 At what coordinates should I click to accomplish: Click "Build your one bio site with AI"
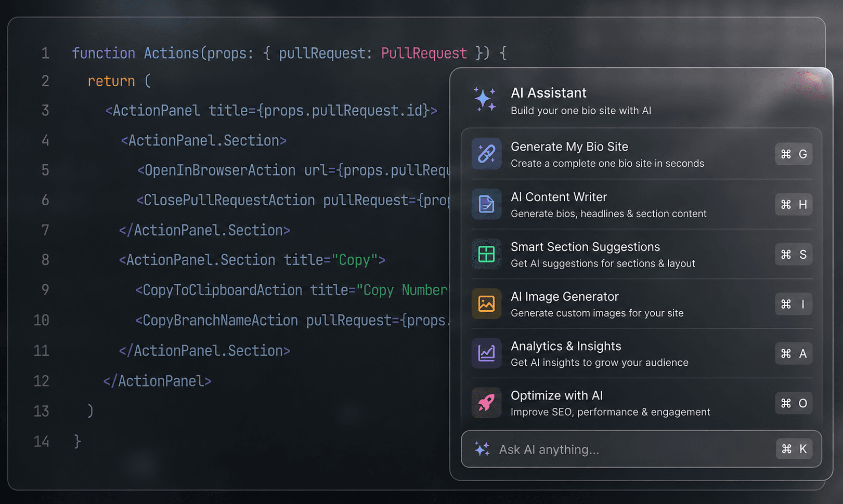(x=581, y=111)
